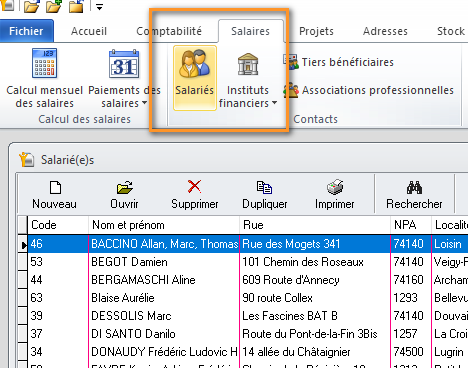Open Calcul mensuel des salaires calculator icon
This screenshot has width=468, height=368.
(45, 63)
